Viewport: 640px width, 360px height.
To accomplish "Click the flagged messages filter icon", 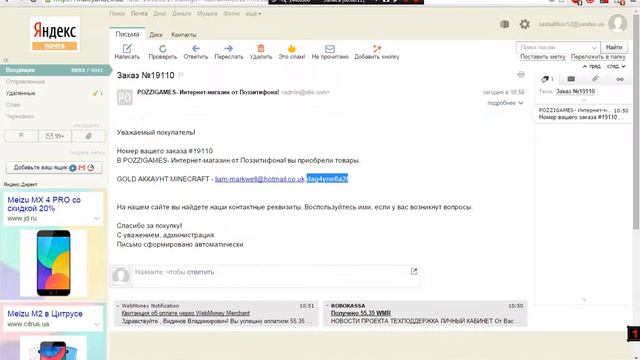I will (21, 136).
